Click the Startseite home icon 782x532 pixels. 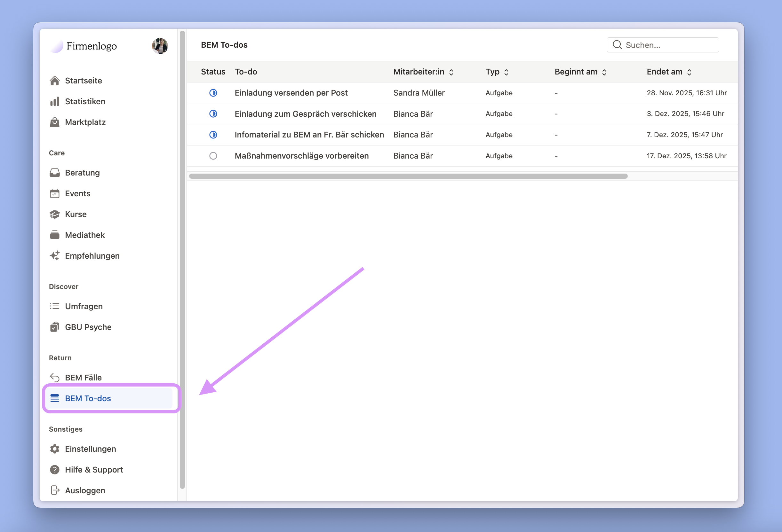pos(54,81)
